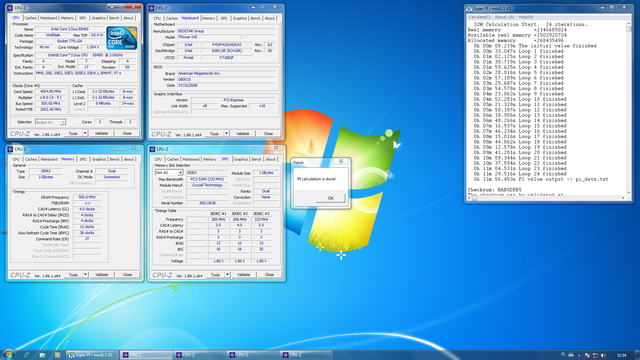This screenshot has height=360, width=640.
Task: Select the first CPU-Z taskbar button
Action: coord(146,355)
